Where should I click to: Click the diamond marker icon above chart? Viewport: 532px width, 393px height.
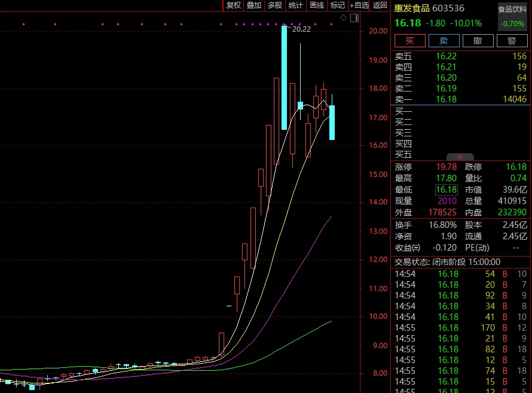(x=343, y=18)
